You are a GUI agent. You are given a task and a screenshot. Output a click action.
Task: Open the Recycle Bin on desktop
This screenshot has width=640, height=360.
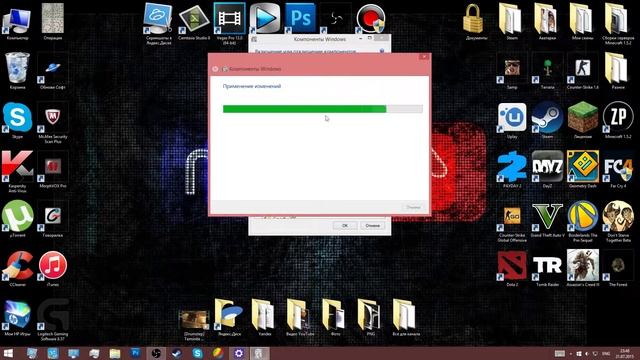(17, 70)
